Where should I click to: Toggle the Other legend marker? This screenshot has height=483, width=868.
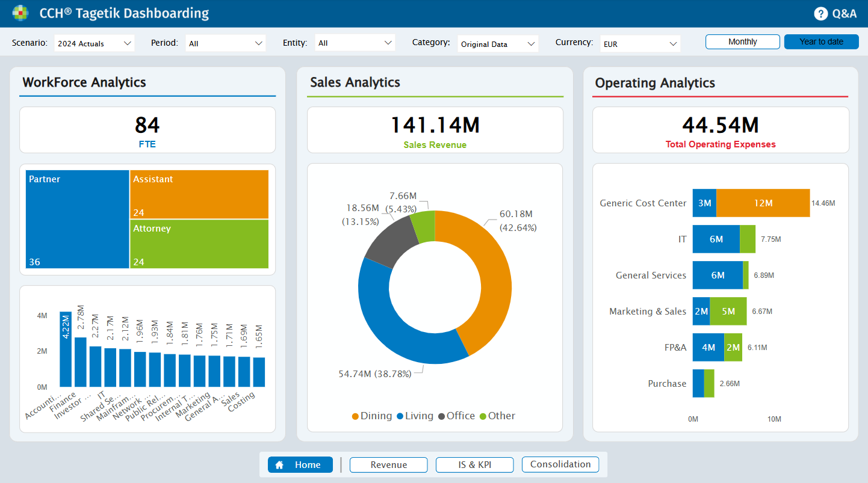tap(483, 416)
